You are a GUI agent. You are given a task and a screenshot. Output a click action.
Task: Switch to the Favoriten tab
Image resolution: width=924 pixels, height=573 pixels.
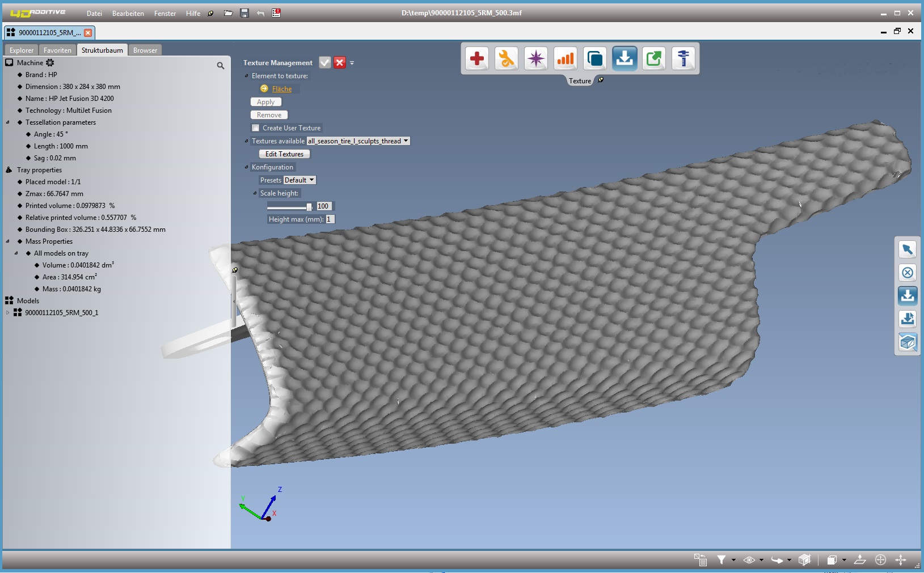click(57, 50)
